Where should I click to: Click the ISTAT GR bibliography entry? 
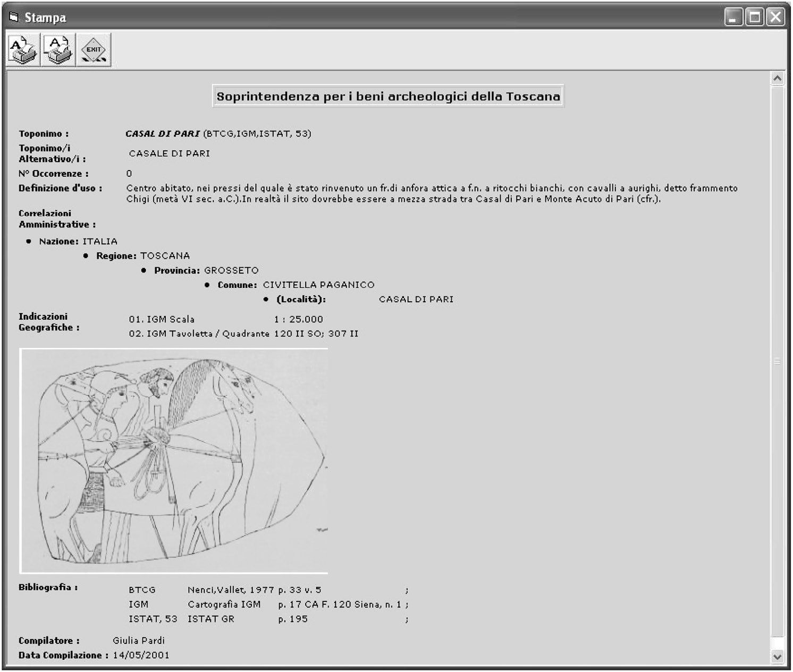[211, 619]
